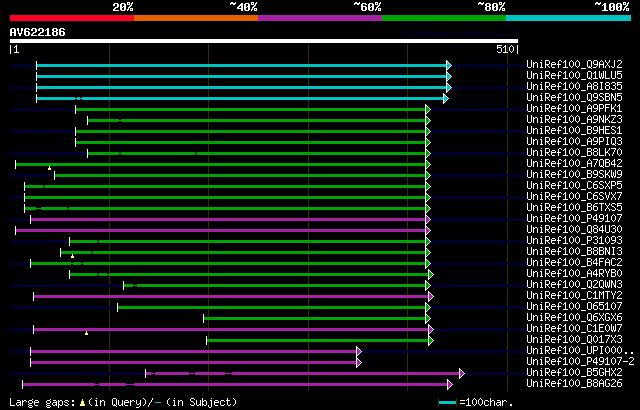This screenshot has width=640, height=410.
Task: Click the orange ~40% identity color band
Action: click(196, 18)
